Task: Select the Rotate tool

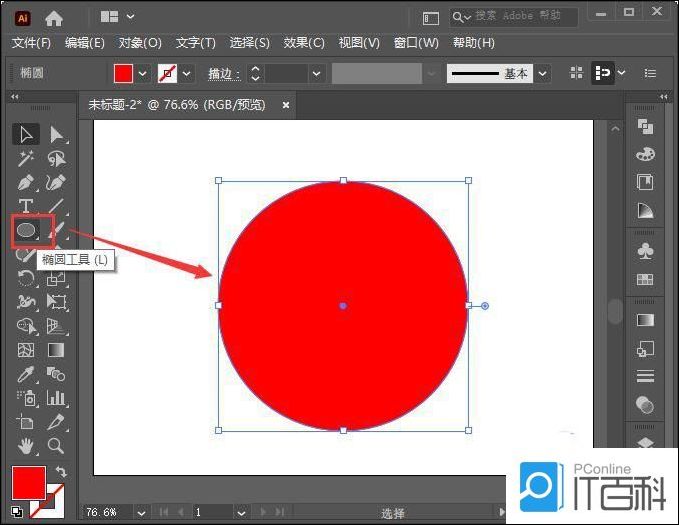Action: 26,278
